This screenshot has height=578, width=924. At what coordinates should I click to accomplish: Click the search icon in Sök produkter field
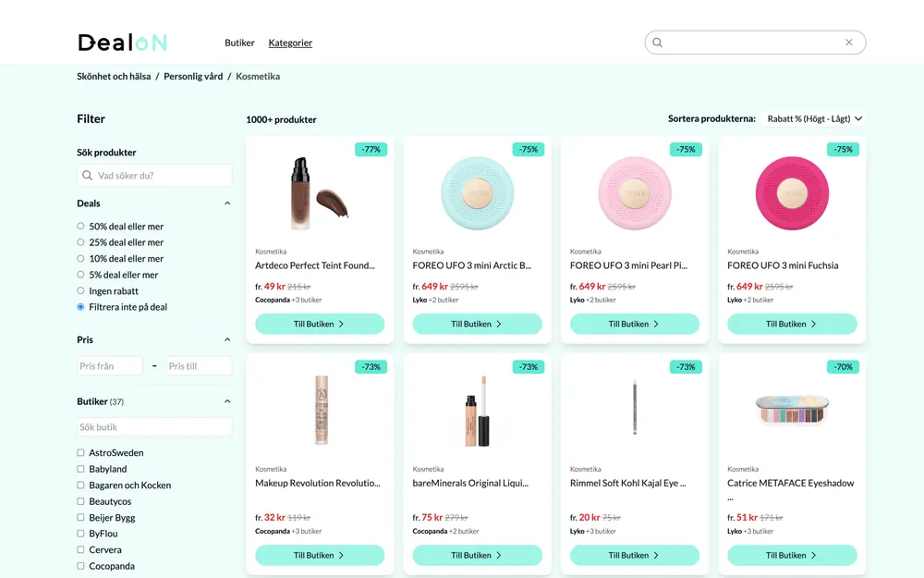pos(87,175)
